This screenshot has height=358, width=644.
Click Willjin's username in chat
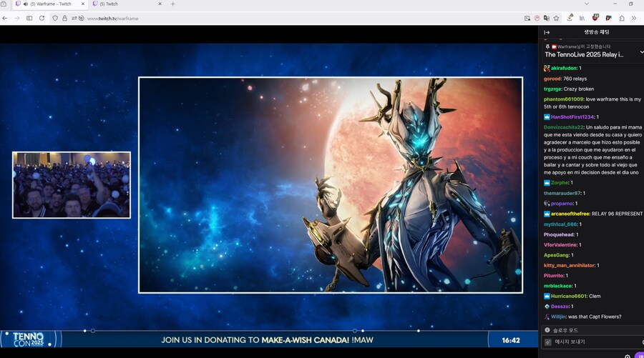click(x=558, y=317)
